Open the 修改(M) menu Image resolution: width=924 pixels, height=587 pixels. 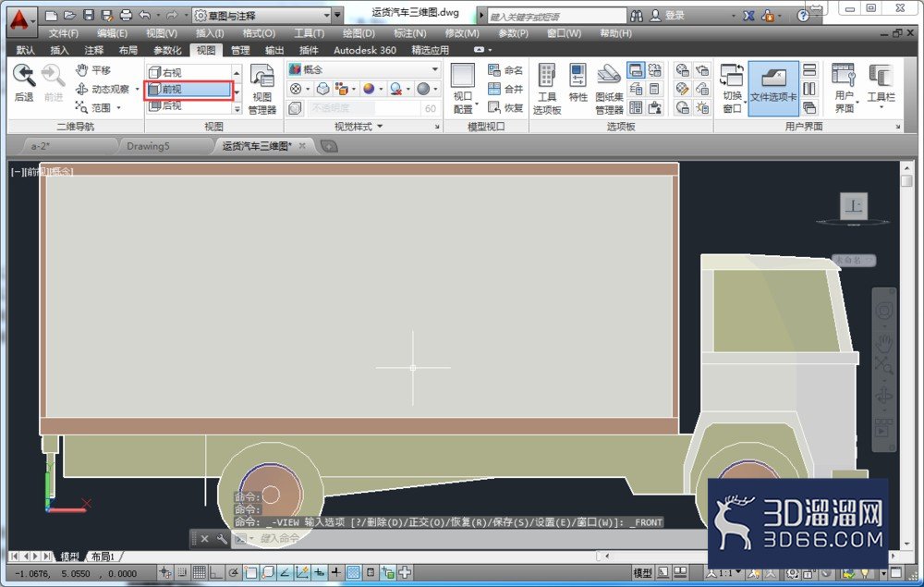coord(462,33)
